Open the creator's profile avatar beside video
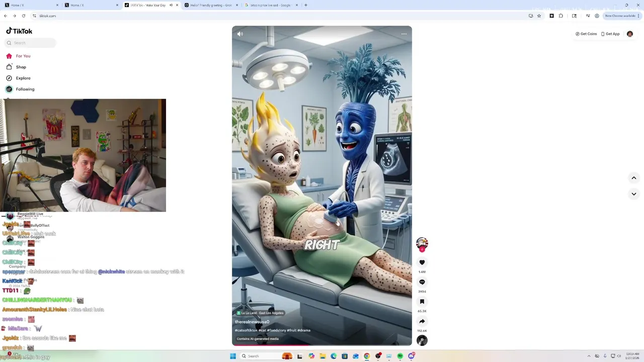The height and width of the screenshot is (362, 644). tap(422, 243)
